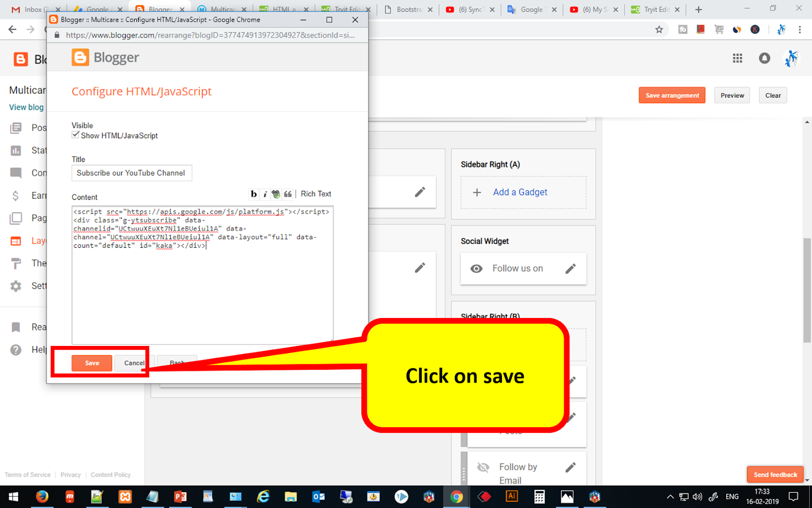This screenshot has height=508, width=812.
Task: Open the Windows Start menu
Action: point(13,497)
